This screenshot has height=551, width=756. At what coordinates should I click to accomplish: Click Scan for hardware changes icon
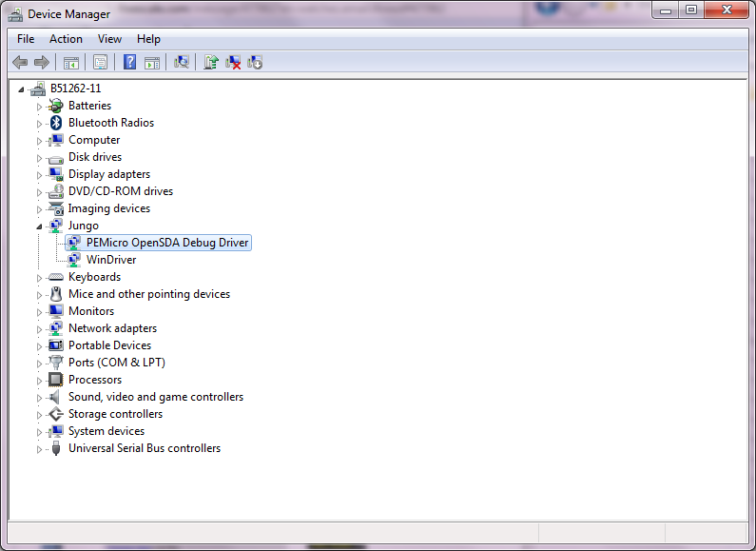(182, 62)
